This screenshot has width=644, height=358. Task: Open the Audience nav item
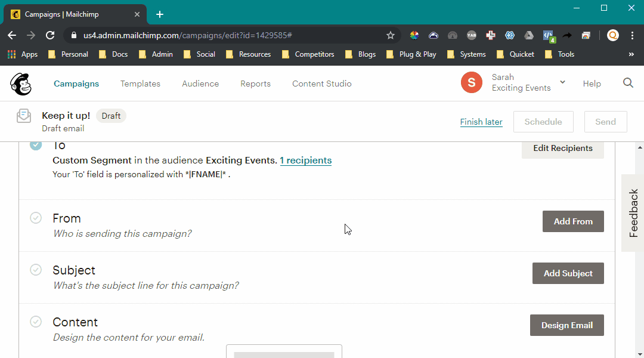(200, 84)
